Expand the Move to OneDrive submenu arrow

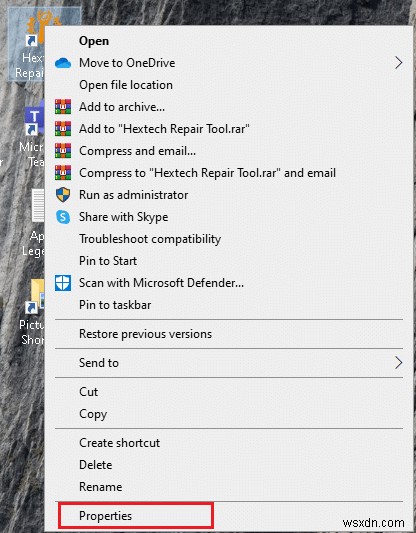tap(399, 63)
